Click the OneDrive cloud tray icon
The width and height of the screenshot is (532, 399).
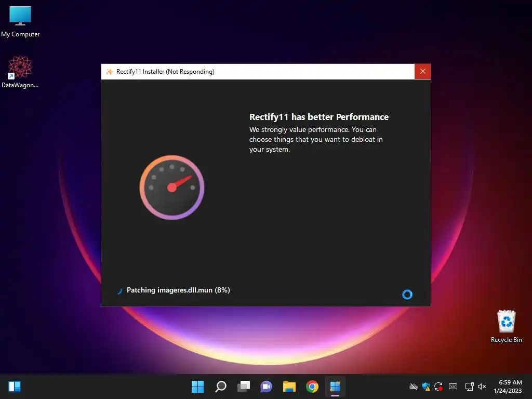(413, 387)
